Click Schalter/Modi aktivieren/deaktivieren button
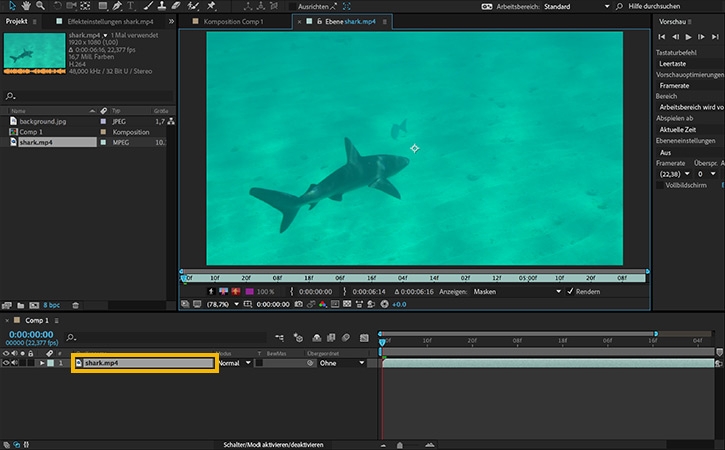The height and width of the screenshot is (450, 725). [x=273, y=444]
